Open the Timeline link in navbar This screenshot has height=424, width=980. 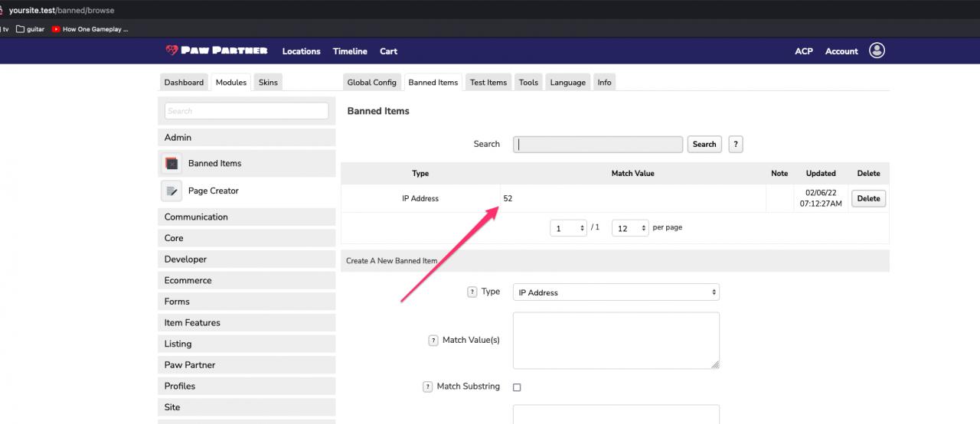(350, 51)
